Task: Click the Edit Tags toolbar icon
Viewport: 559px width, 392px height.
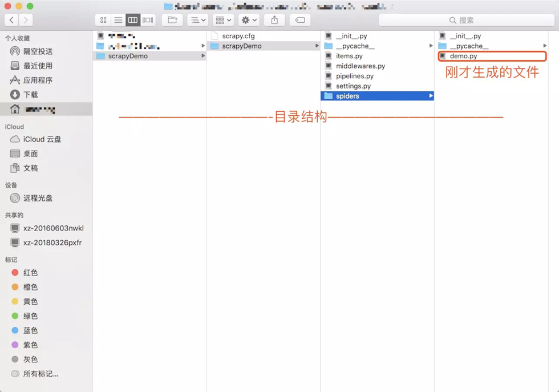Action: tap(300, 20)
